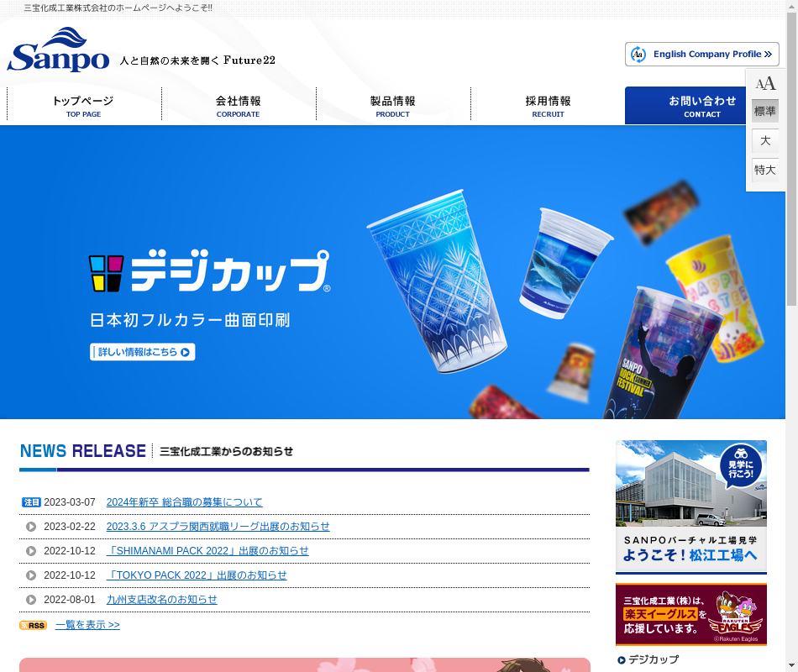
Task: Open the 松江工場 virtual factory tour banner
Action: [690, 506]
